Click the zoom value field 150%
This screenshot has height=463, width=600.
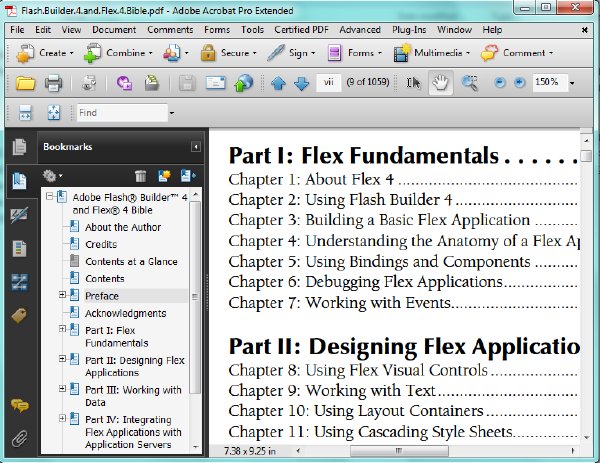tap(550, 82)
